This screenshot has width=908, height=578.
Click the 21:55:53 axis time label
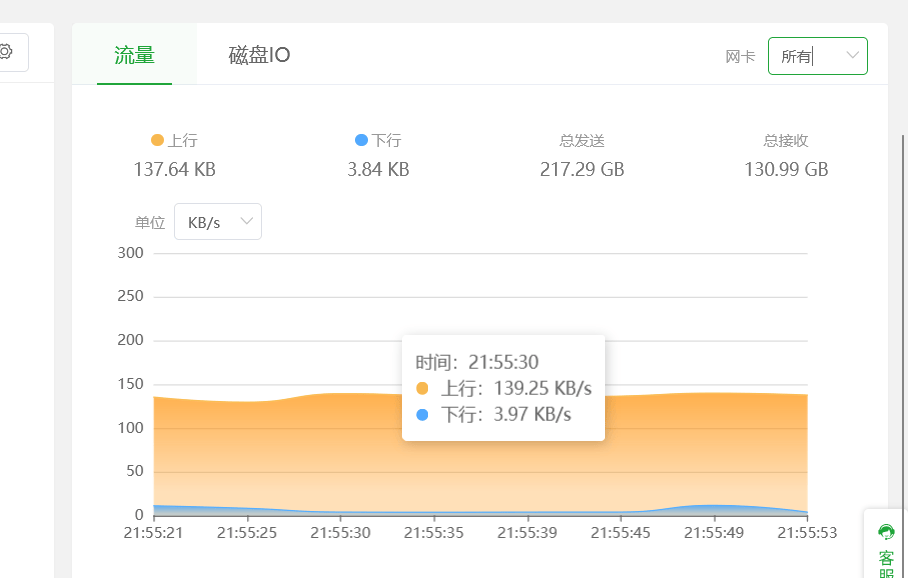pyautogui.click(x=807, y=533)
